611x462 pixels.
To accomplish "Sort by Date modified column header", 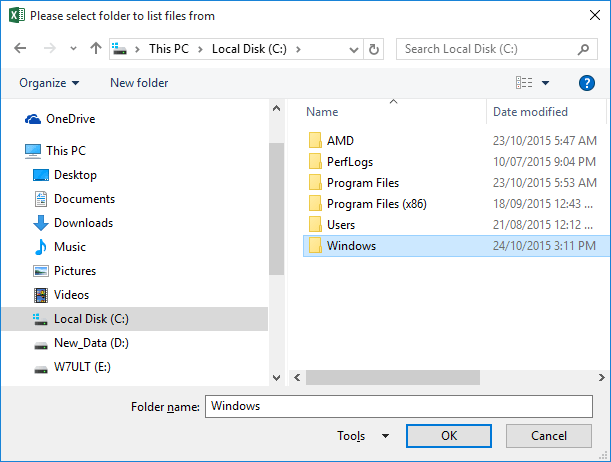I will click(x=530, y=112).
